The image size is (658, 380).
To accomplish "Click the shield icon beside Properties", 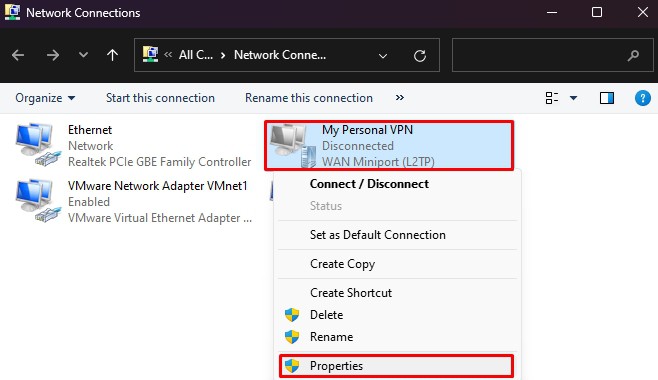I will click(x=292, y=366).
